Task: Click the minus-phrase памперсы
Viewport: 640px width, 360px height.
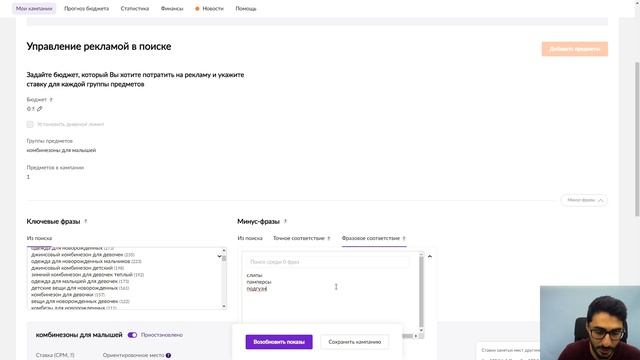Action: (x=259, y=282)
